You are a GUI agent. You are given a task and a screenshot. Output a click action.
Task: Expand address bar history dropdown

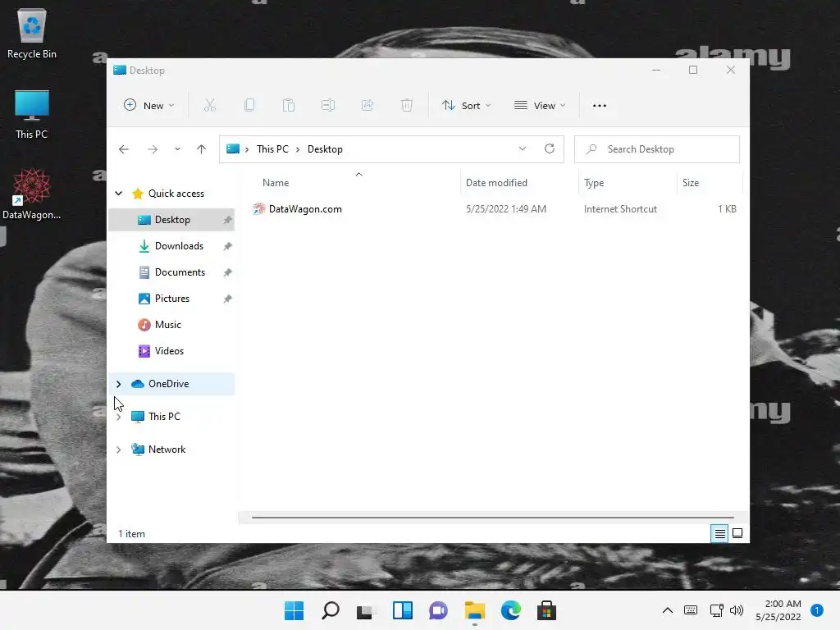[x=523, y=149]
